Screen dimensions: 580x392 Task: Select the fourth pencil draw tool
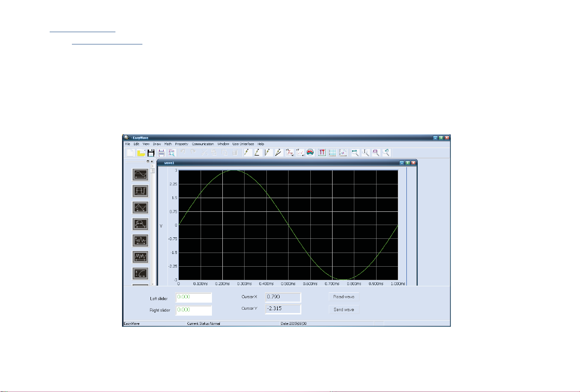click(278, 152)
